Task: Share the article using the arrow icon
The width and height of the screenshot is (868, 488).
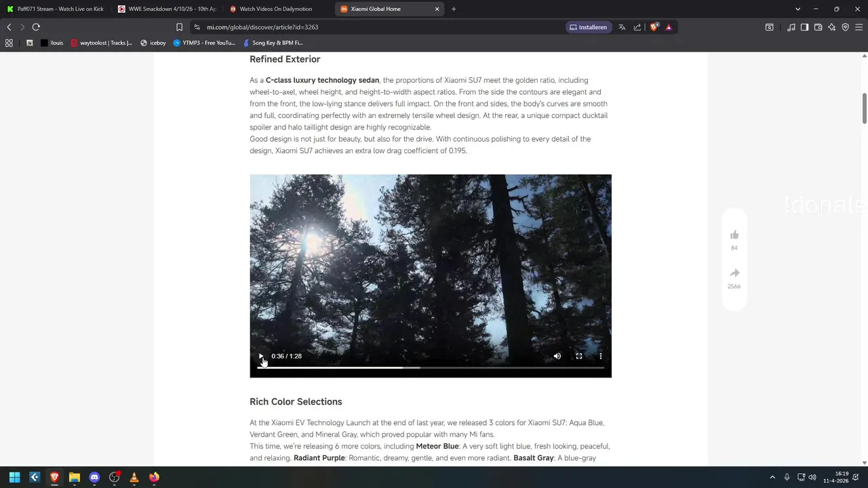Action: (x=734, y=273)
